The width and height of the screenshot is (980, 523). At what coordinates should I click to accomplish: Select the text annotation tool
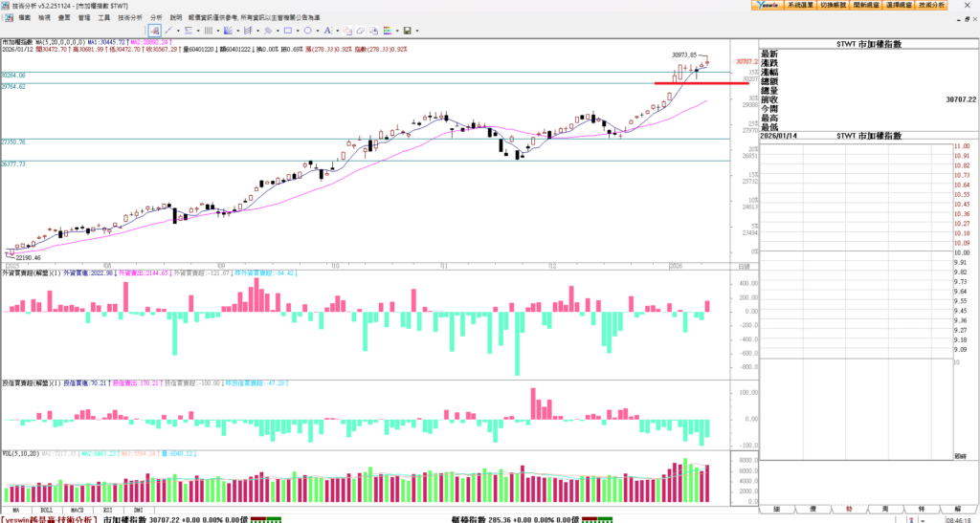click(x=327, y=31)
